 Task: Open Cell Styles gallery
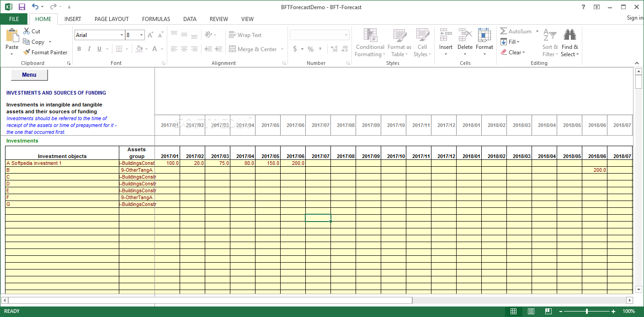(x=422, y=42)
